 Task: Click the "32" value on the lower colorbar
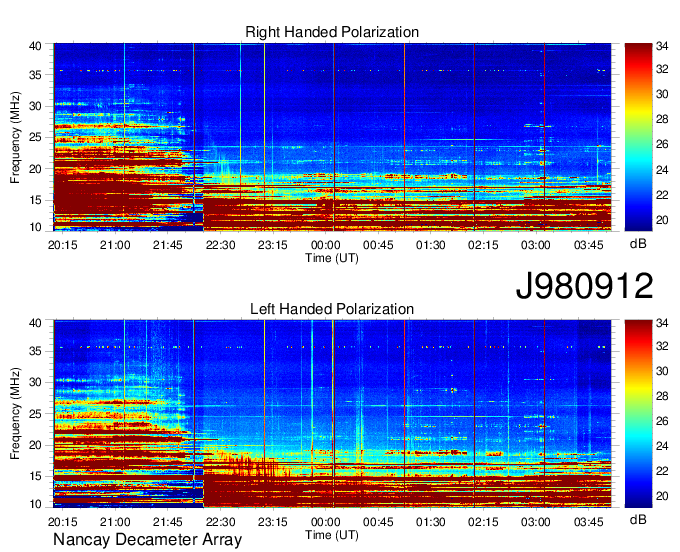point(662,346)
